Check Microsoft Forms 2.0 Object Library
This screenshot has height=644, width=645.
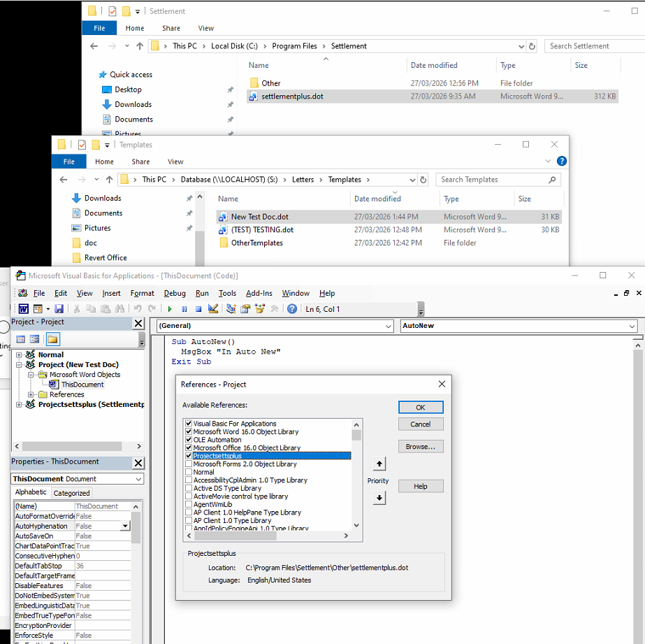pyautogui.click(x=189, y=464)
